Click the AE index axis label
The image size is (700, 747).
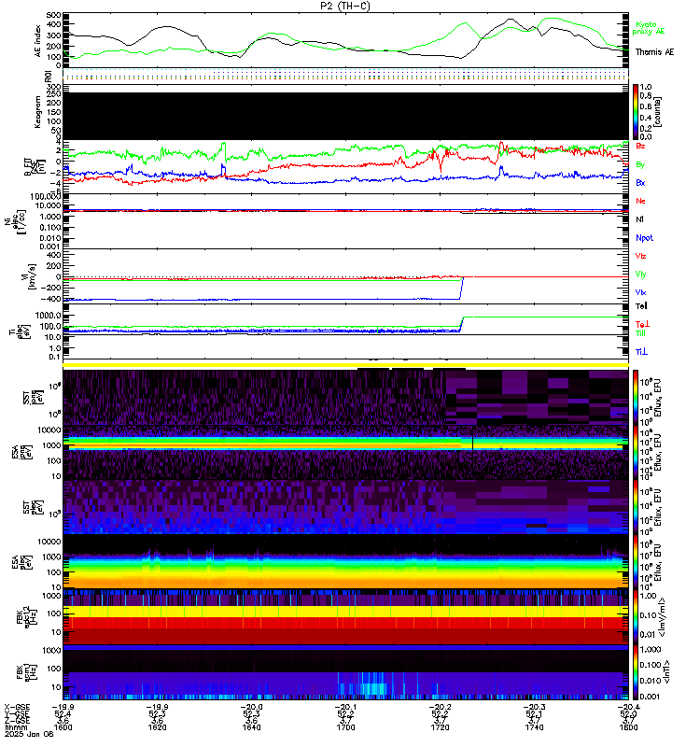[38, 41]
